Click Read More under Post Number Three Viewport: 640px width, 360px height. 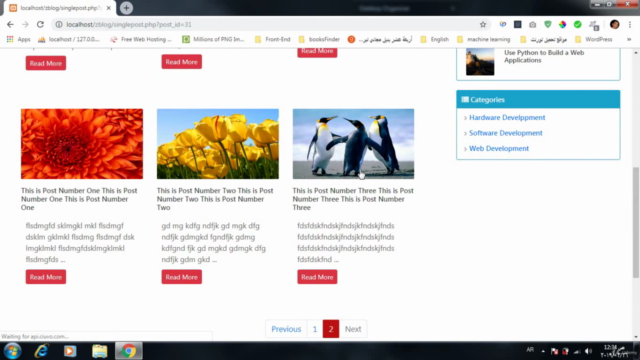click(x=317, y=277)
